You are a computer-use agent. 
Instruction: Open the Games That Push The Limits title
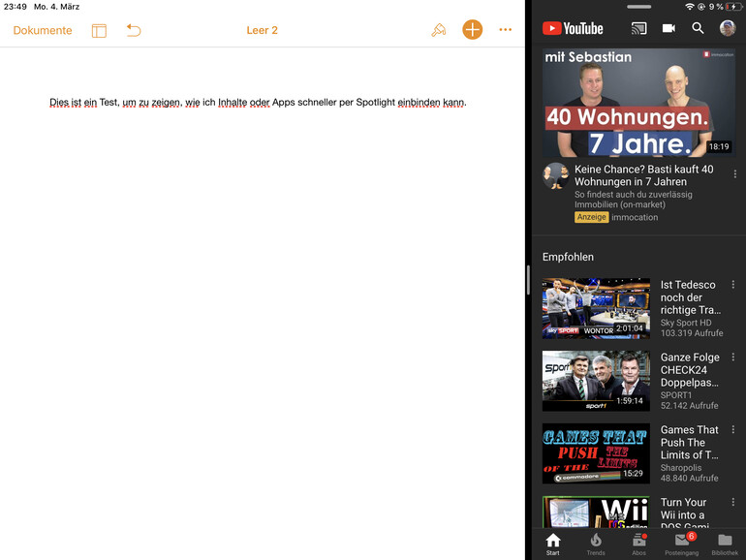[x=690, y=443]
